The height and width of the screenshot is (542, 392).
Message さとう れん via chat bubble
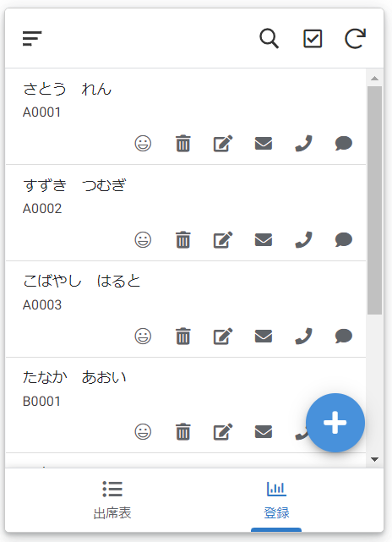344,144
